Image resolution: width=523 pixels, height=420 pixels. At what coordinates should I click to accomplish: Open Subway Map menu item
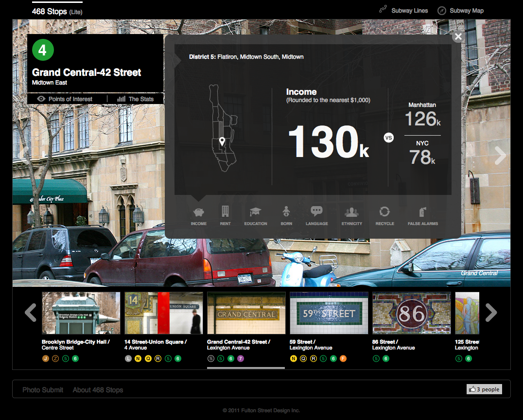(466, 11)
